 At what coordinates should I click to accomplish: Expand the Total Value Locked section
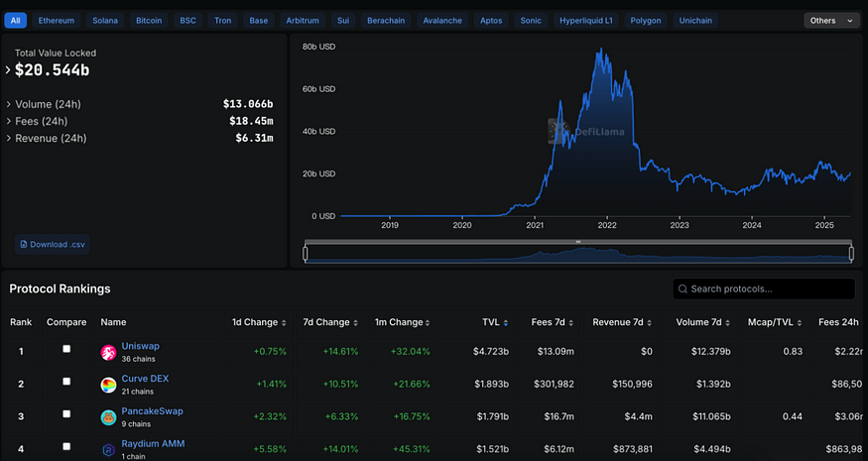(9, 70)
